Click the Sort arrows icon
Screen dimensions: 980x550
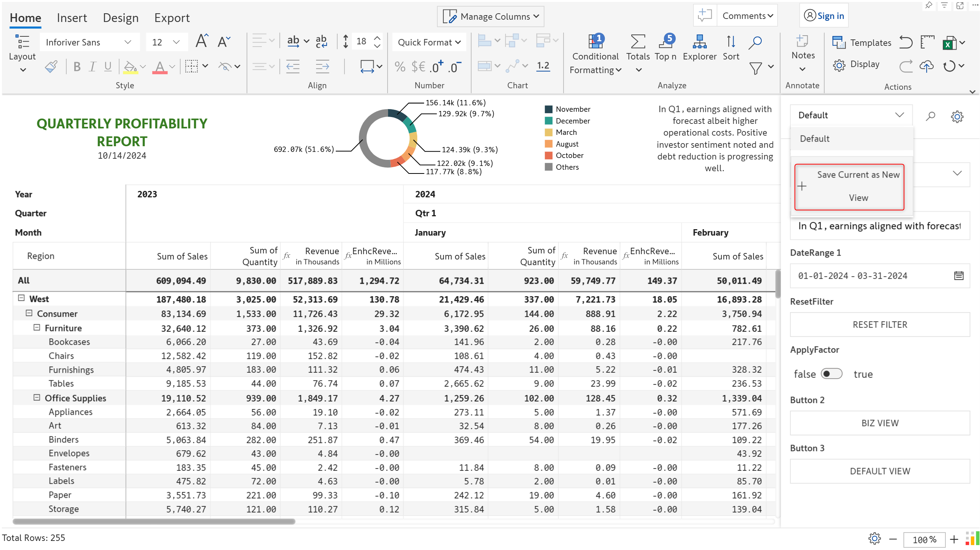[x=730, y=42]
